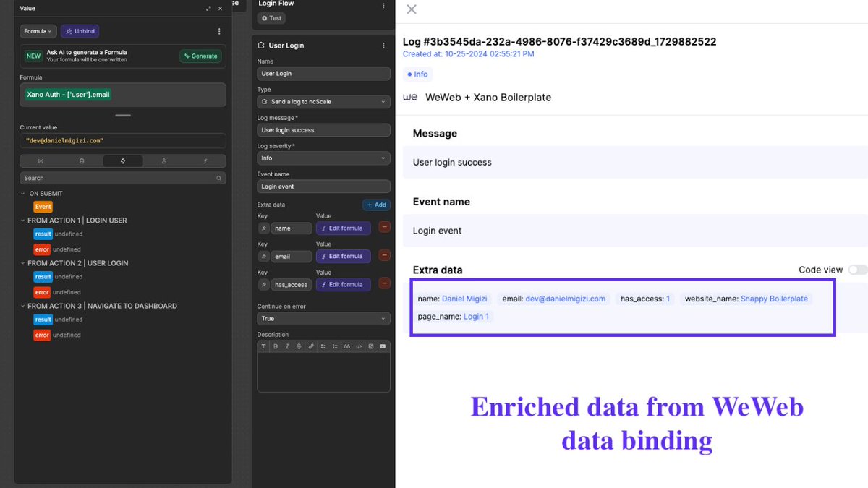Click bind icon beside the email key
Screen dimensions: 868x488
(x=263, y=256)
